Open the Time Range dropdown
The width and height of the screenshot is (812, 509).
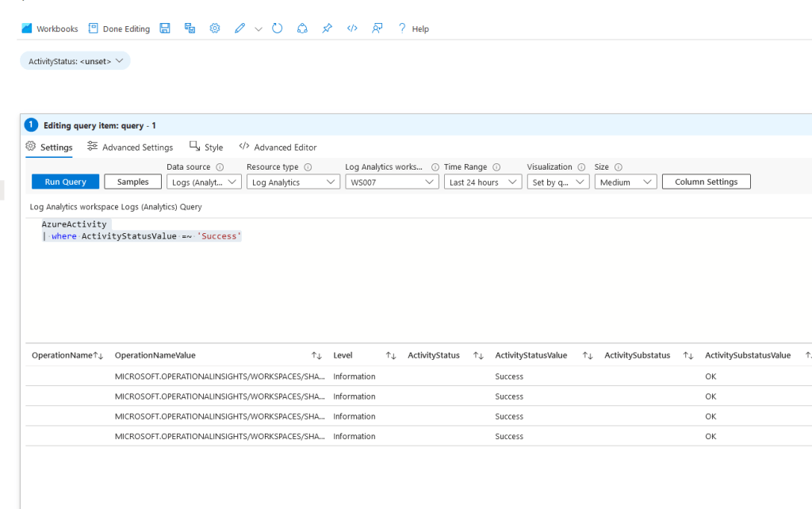click(482, 182)
